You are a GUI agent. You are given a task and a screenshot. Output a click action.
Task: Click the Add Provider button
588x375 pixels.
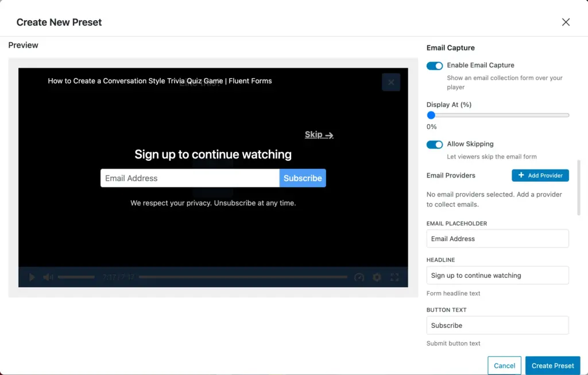click(x=540, y=175)
